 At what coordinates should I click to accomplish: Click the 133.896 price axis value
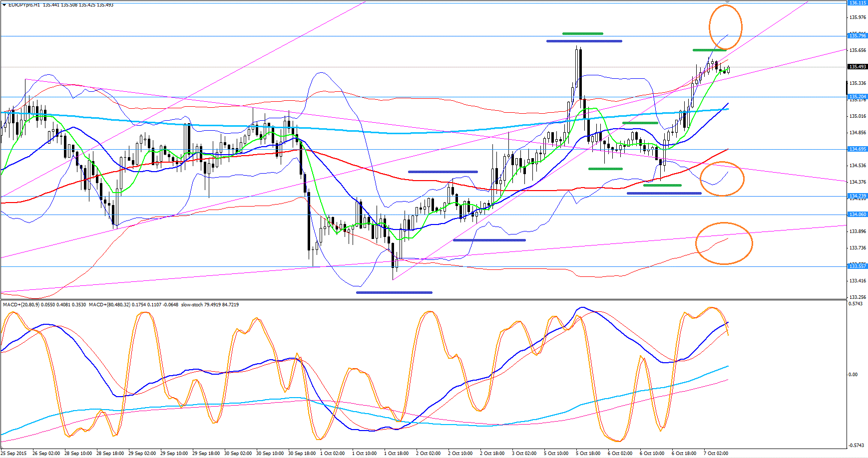858,231
